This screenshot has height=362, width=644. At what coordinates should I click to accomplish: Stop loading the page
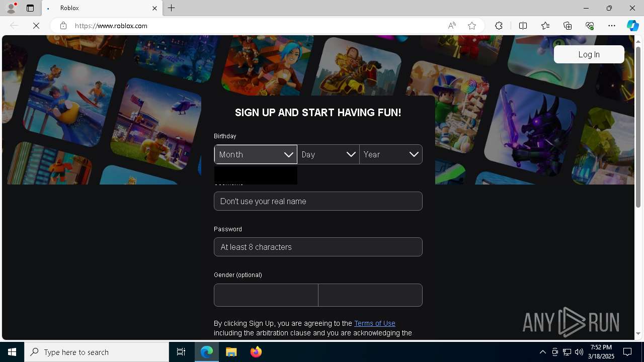(x=36, y=26)
